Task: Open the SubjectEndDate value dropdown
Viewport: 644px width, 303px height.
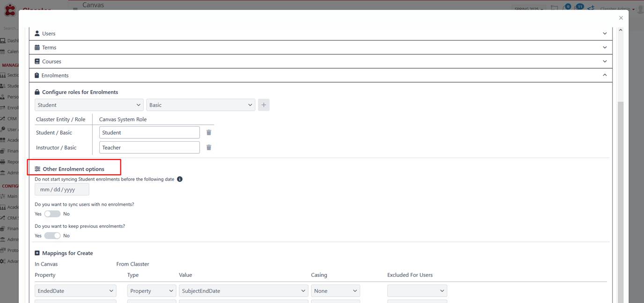Action: 244,291
